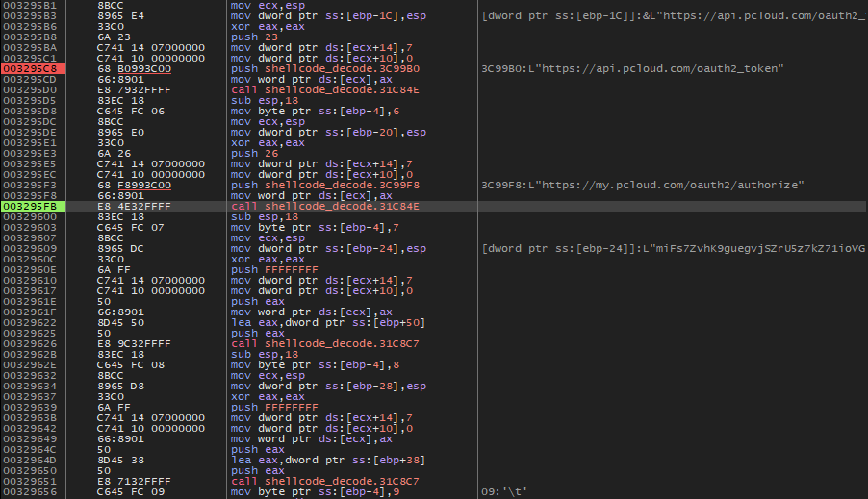Click 'mov dword ptr ss:[ebp-28],esp' instruction
This screenshot has width=868, height=499.
[x=328, y=387]
